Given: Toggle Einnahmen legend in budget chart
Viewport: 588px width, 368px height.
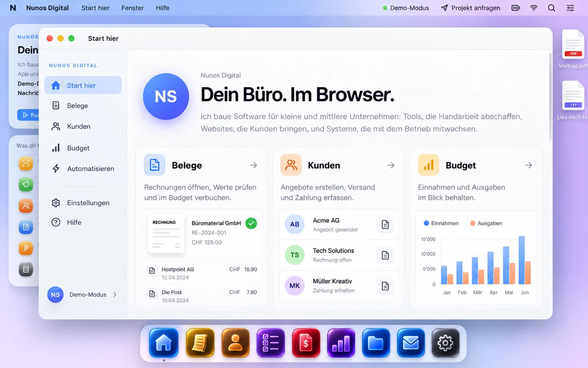Looking at the screenshot, I should 441,223.
